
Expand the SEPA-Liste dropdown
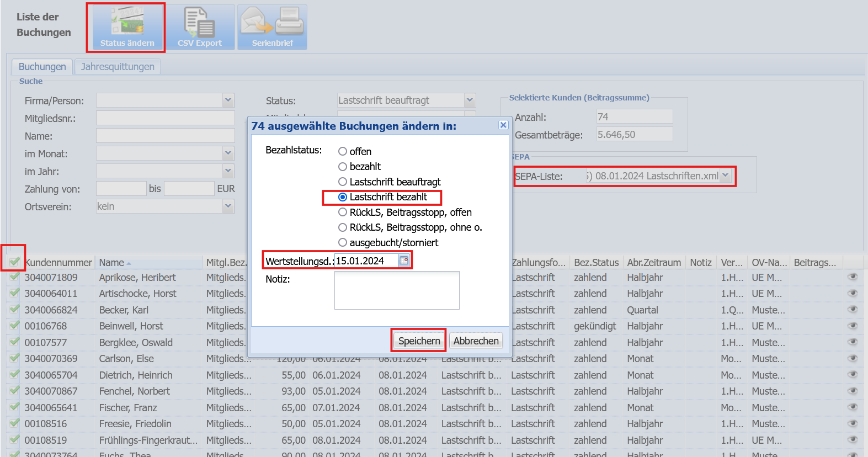point(726,176)
